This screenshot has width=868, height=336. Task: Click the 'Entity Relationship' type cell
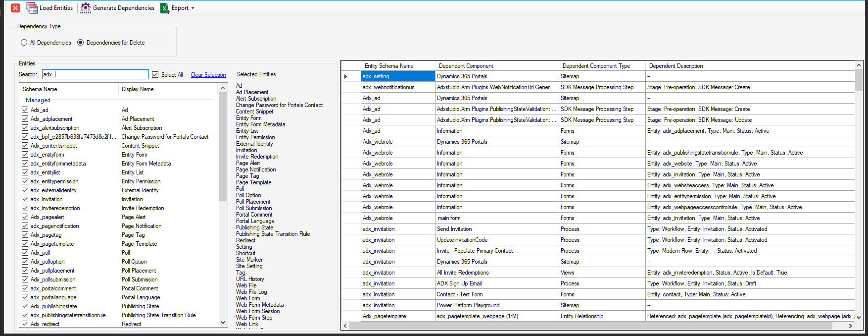pyautogui.click(x=602, y=316)
